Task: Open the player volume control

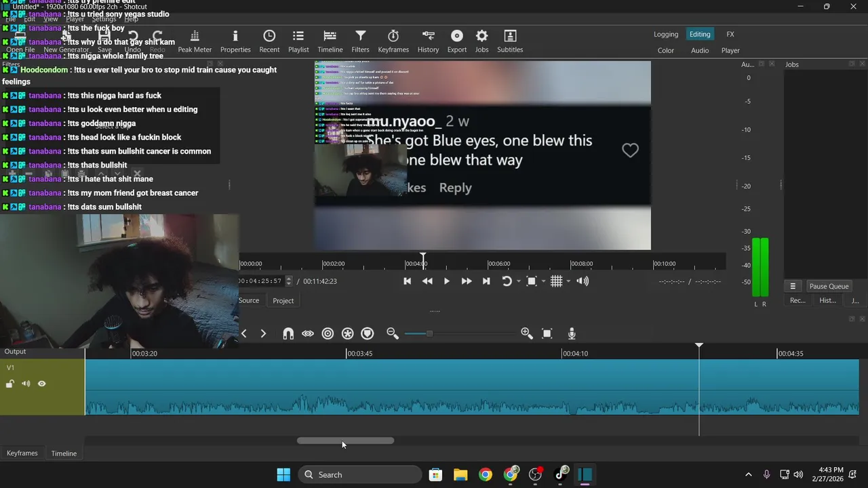Action: [583, 281]
